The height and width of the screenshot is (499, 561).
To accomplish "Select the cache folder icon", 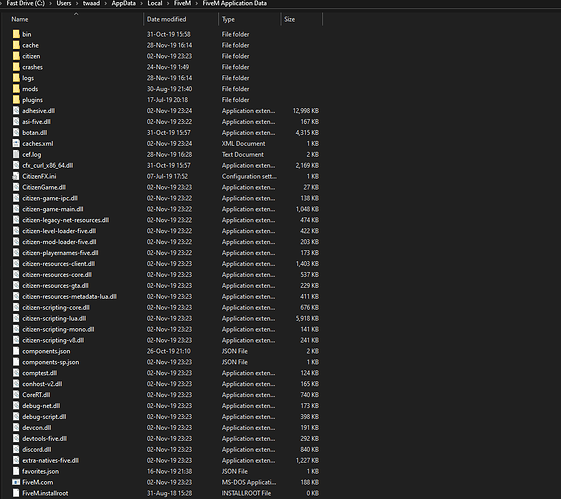I will pos(16,45).
